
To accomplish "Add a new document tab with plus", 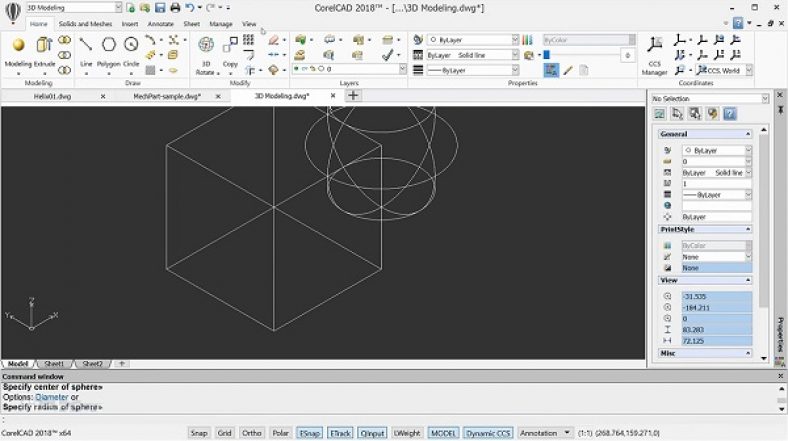I will [x=353, y=95].
